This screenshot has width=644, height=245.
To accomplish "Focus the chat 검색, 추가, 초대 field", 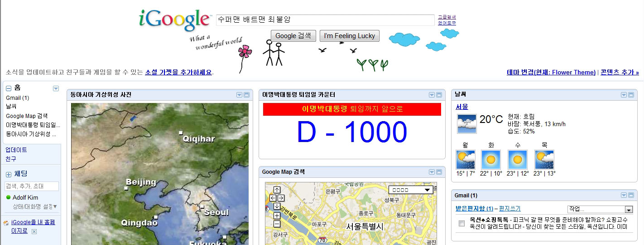I will point(32,186).
